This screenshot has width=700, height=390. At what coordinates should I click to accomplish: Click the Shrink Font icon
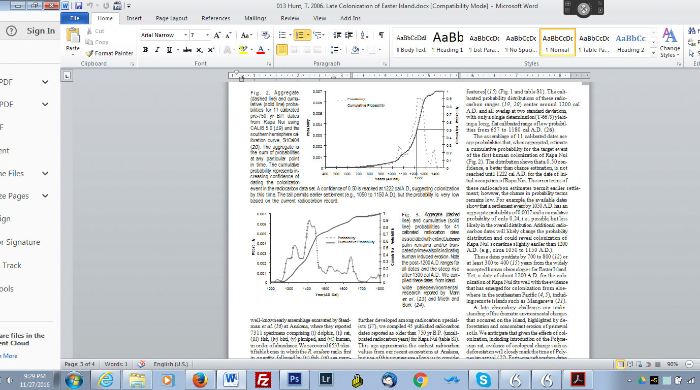click(x=228, y=35)
